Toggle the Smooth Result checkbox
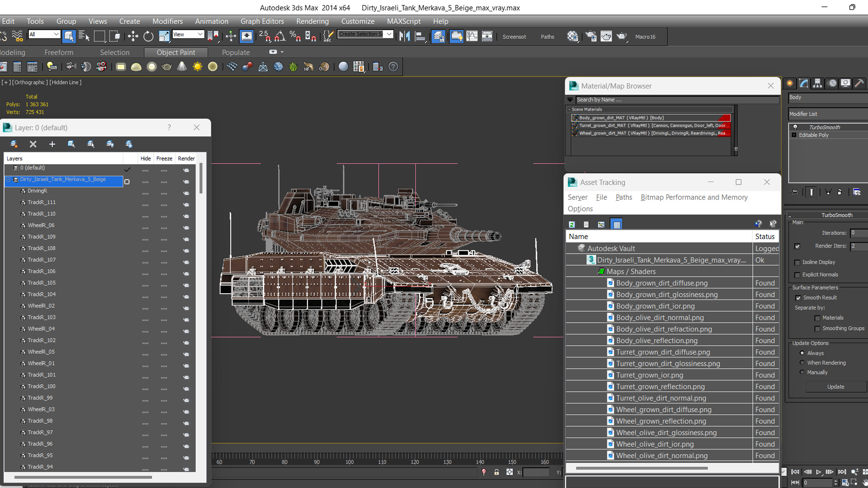This screenshot has width=868, height=488. 798,298
